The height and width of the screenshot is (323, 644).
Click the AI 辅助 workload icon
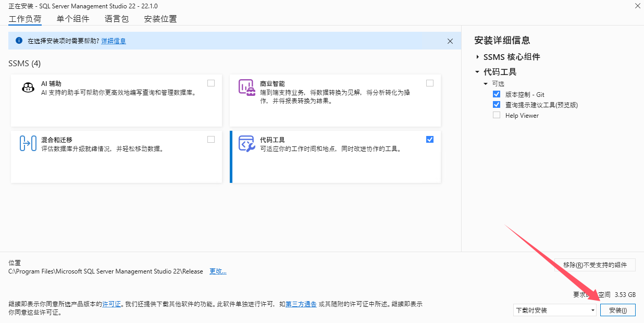point(28,86)
